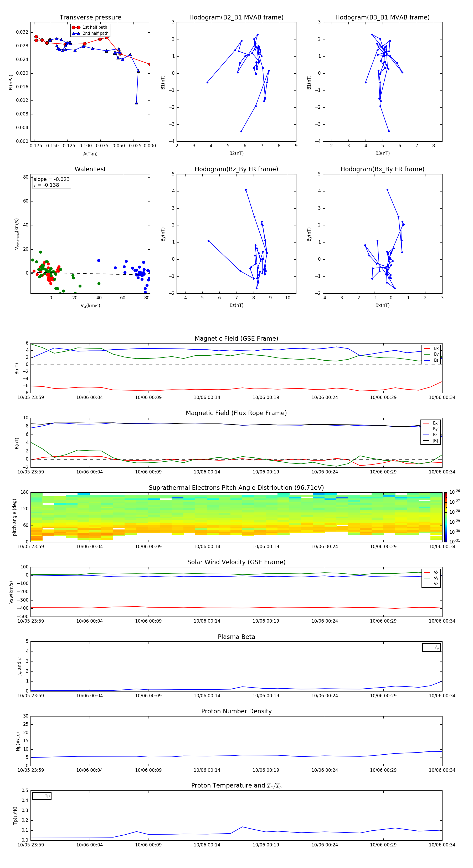Click the Bx' entry in Flux Rope legend

tap(431, 423)
